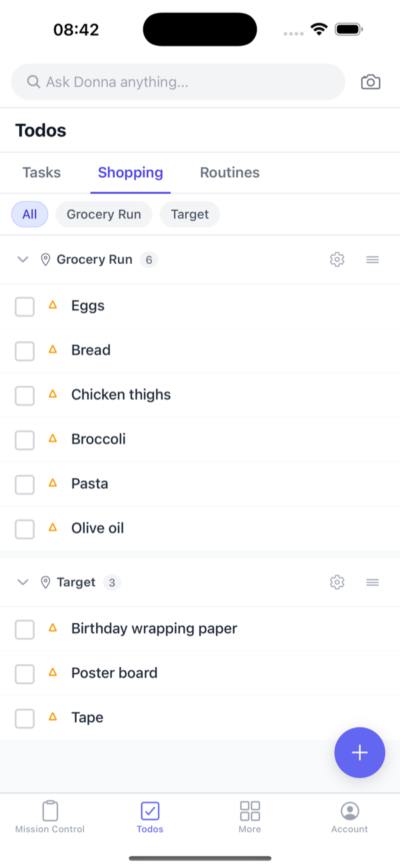Check off Bread from the shopping list

[x=25, y=351]
